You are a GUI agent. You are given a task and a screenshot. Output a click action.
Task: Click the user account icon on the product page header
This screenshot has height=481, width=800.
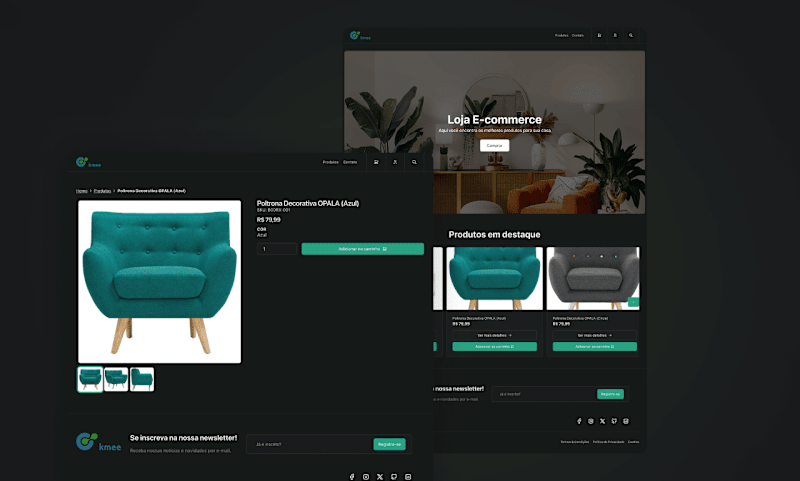pos(395,162)
